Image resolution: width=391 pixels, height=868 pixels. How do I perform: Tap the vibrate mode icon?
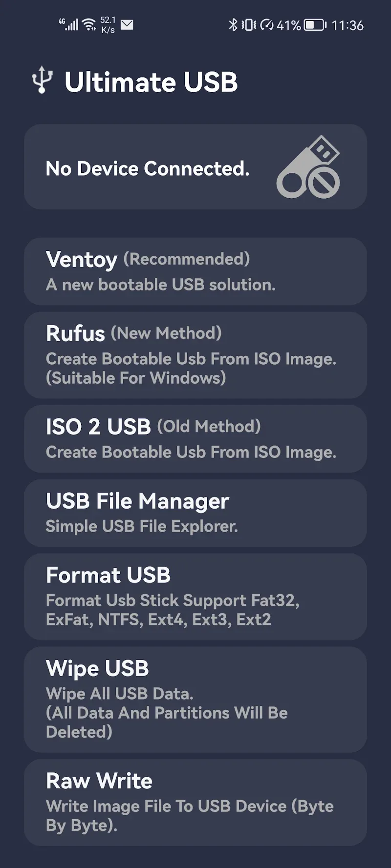248,25
